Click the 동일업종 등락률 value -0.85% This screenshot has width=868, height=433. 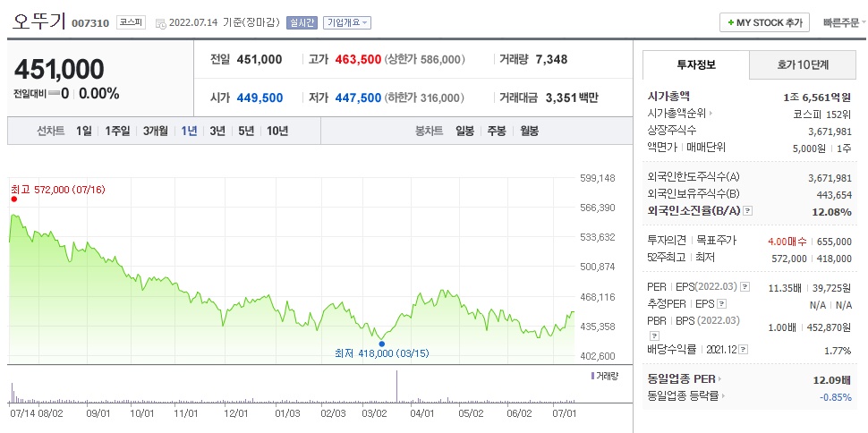(836, 396)
